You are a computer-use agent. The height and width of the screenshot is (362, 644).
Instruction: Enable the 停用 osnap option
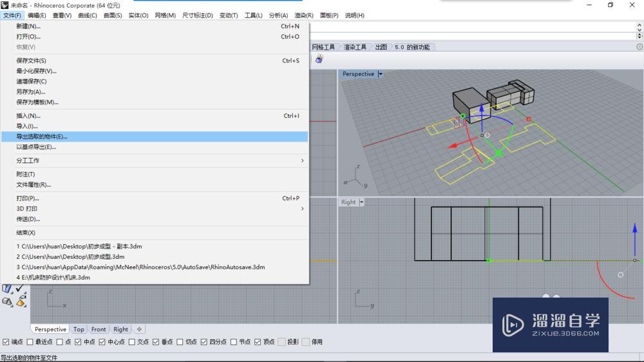pos(305,342)
